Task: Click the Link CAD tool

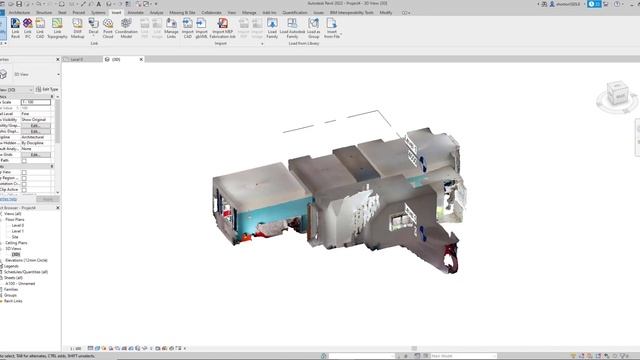Action: point(40,28)
